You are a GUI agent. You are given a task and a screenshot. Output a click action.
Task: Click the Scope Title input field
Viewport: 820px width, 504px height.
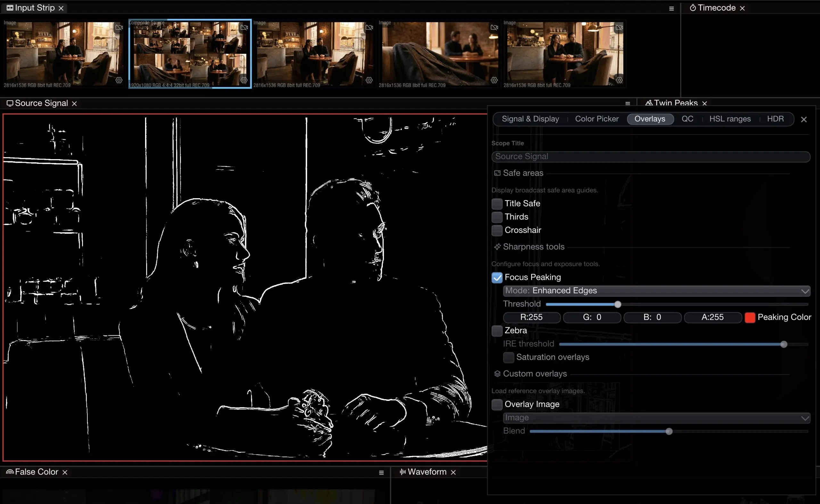point(650,157)
